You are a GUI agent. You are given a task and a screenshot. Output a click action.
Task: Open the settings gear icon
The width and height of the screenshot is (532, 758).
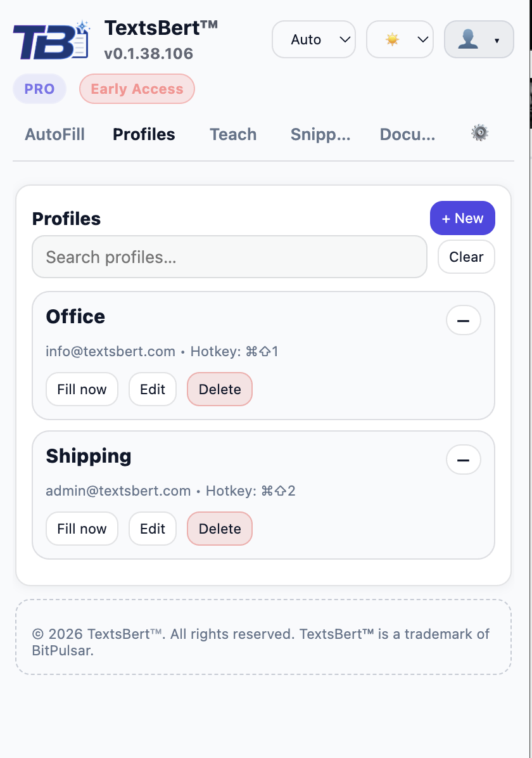tap(479, 132)
